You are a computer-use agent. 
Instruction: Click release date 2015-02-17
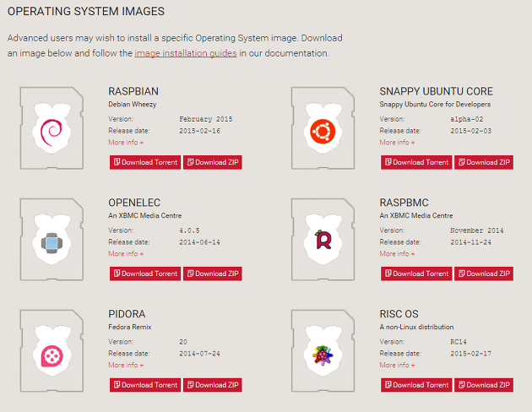pos(470,354)
